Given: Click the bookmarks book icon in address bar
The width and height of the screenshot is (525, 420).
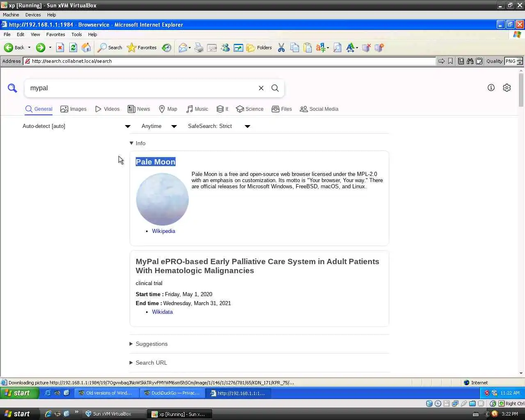Looking at the screenshot, I should [461, 61].
